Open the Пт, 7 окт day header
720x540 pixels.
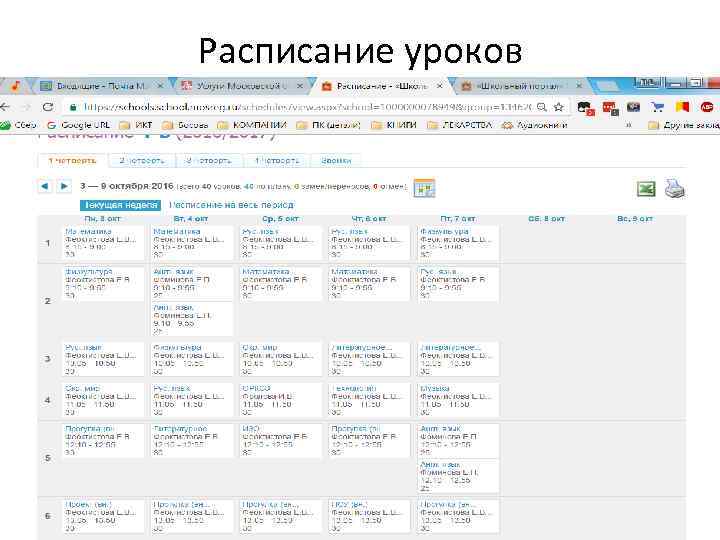point(458,219)
